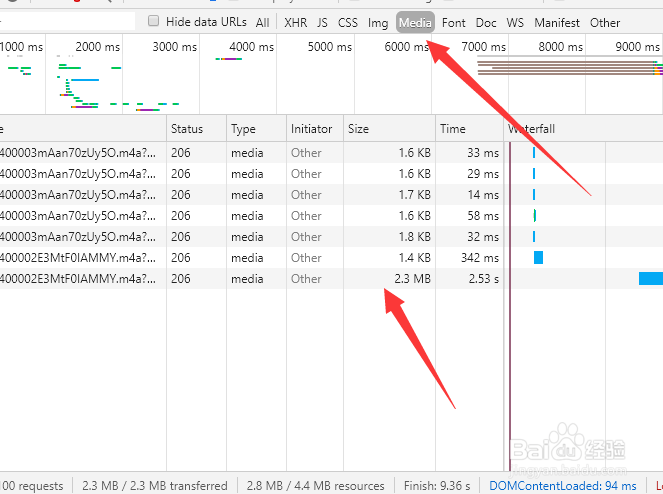Click the media type of the 342 ms row
The height and width of the screenshot is (494, 663).
click(247, 258)
